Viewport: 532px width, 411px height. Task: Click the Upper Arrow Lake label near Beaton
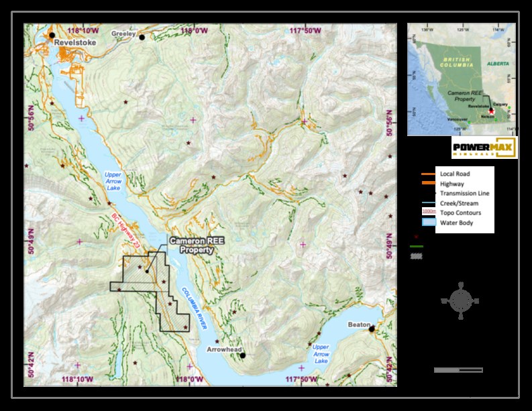[x=321, y=353]
